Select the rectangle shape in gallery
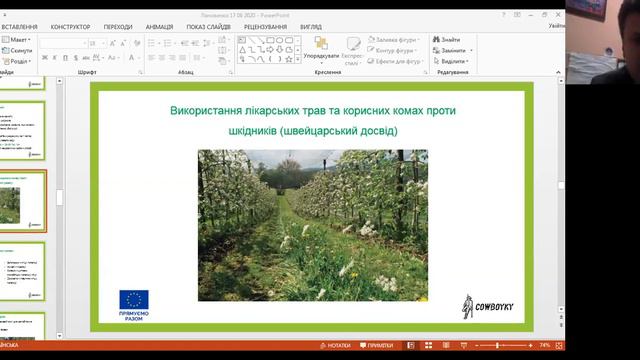Image resolution: width=640 pixels, height=360 pixels. (270, 40)
